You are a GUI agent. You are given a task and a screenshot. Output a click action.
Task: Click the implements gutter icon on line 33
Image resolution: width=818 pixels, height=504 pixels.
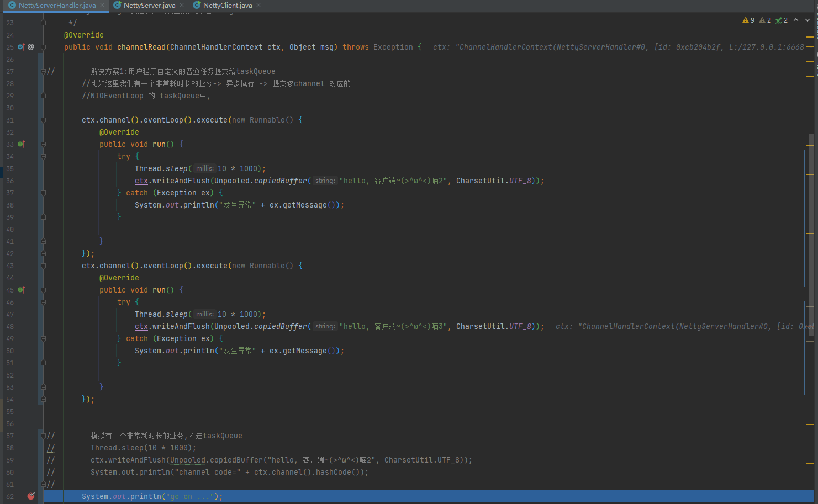[21, 144]
